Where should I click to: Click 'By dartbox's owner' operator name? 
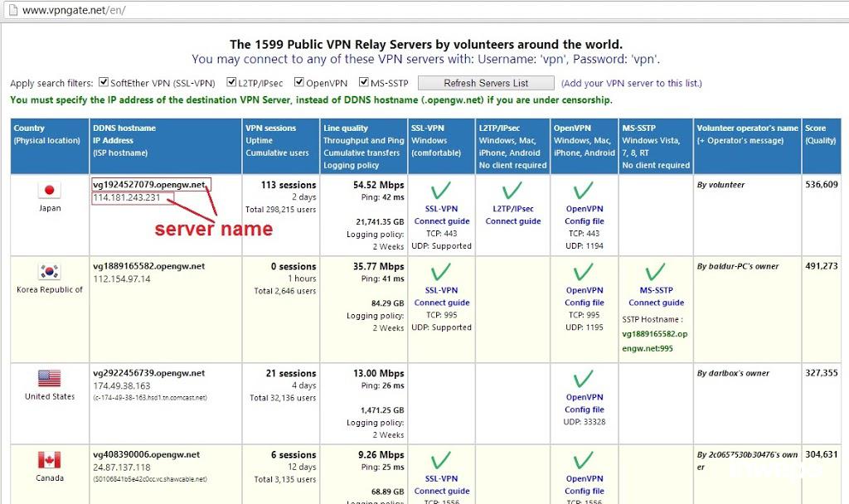[733, 373]
